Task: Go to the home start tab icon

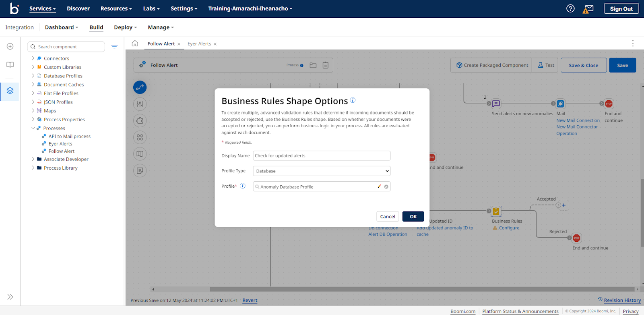Action: pos(135,44)
